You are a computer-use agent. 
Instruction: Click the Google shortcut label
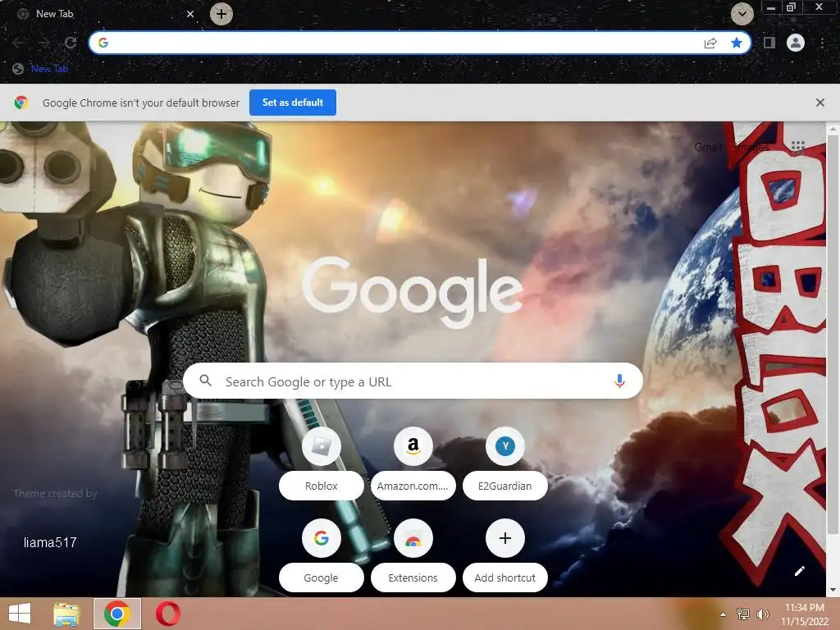click(x=322, y=577)
